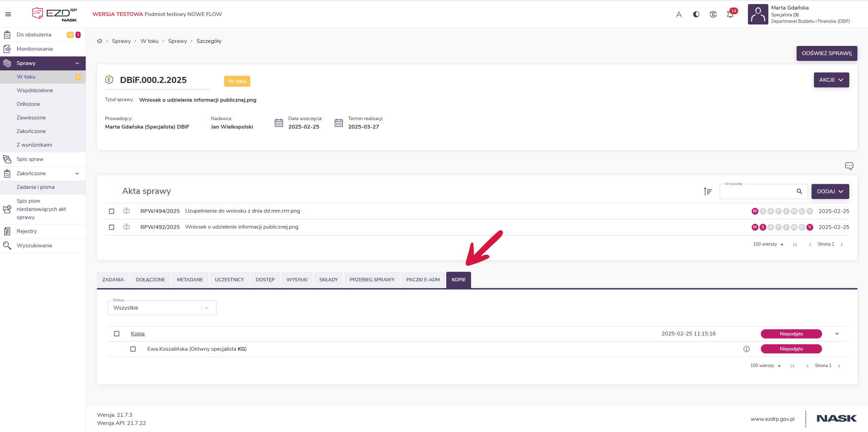Toggle the contrast mode icon

pos(696,14)
